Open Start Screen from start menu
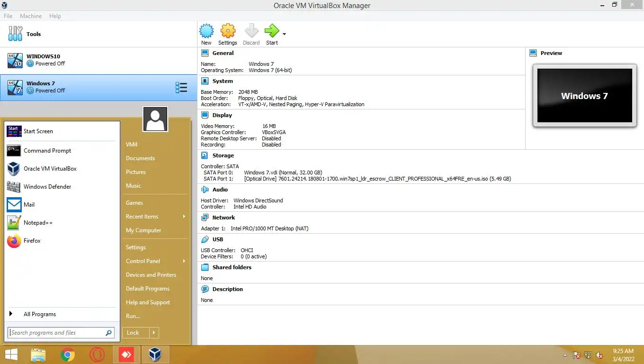The height and width of the screenshot is (364, 644). coord(62,131)
